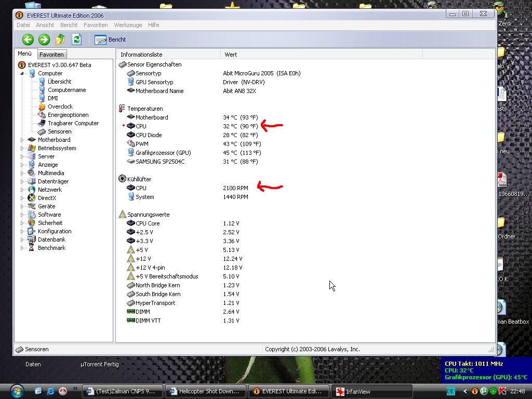Expand the Motherboard tree node

tap(22, 140)
